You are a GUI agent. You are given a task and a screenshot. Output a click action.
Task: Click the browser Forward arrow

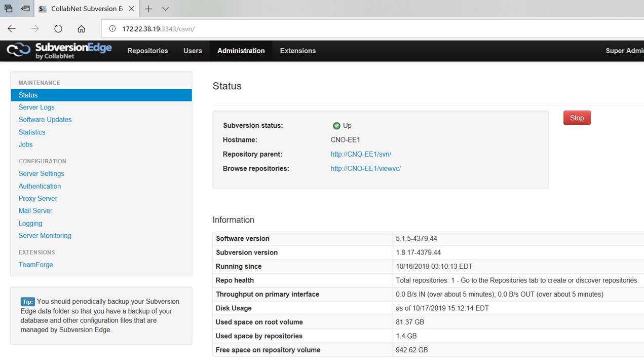tap(34, 29)
